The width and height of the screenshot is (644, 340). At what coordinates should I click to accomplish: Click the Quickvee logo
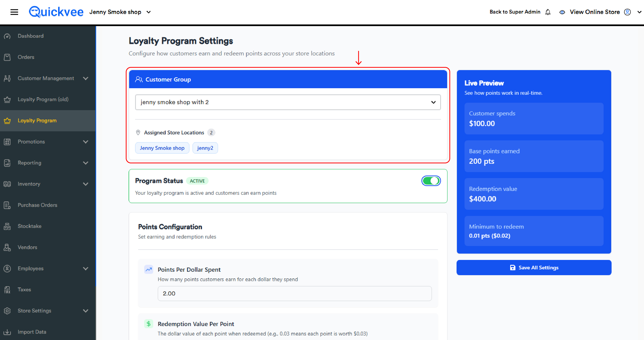pyautogui.click(x=56, y=12)
